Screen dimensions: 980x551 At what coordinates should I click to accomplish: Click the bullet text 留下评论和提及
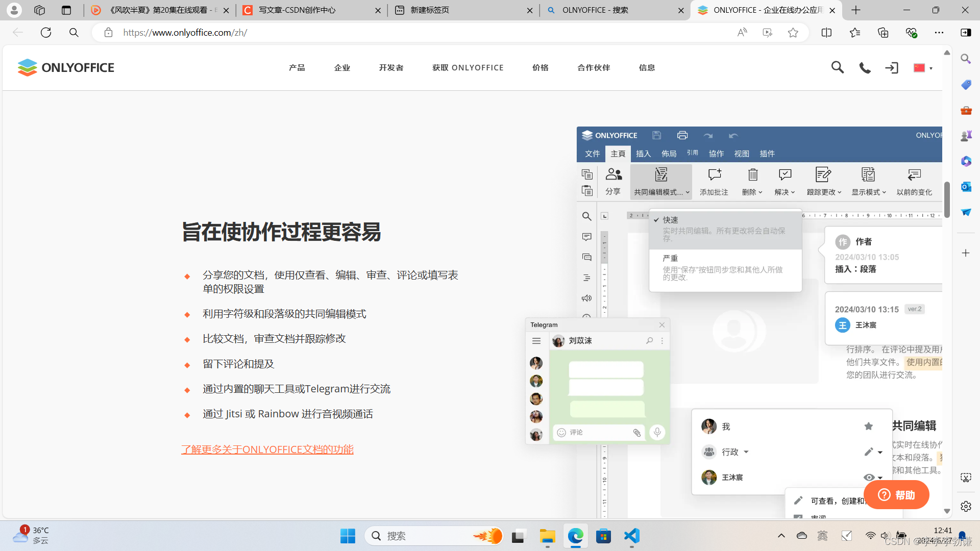tap(238, 364)
